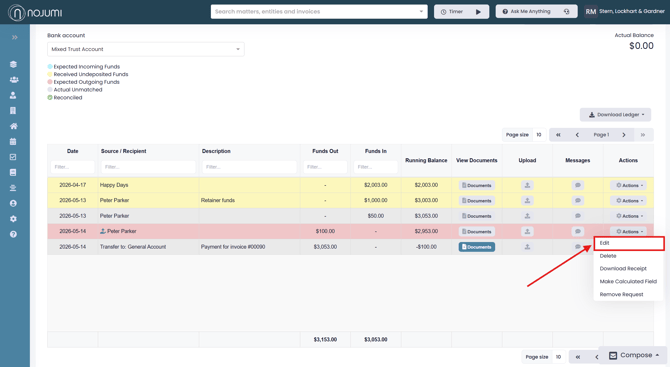Upload file for General Account transfer row

pyautogui.click(x=527, y=247)
